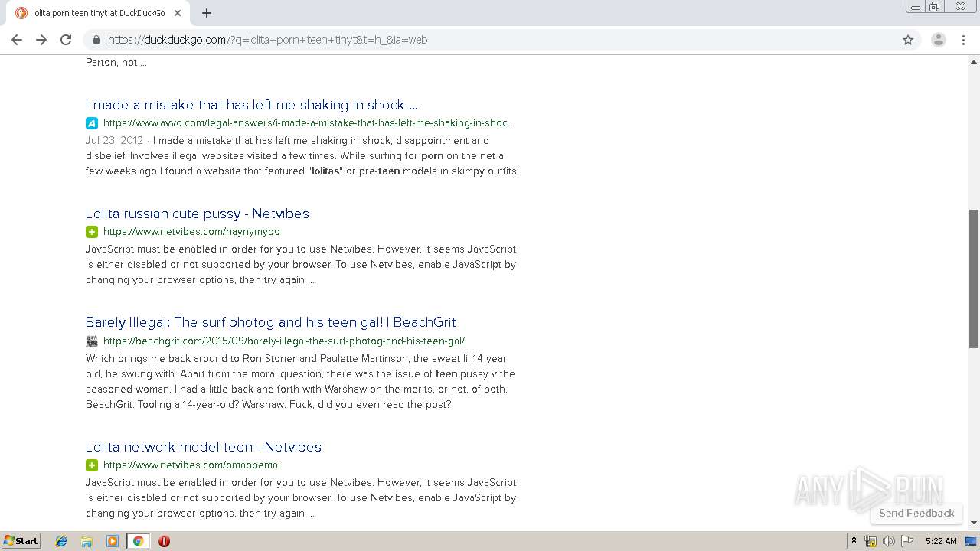Show hidden system tray icons
The width and height of the screenshot is (980, 551).
[x=854, y=541]
